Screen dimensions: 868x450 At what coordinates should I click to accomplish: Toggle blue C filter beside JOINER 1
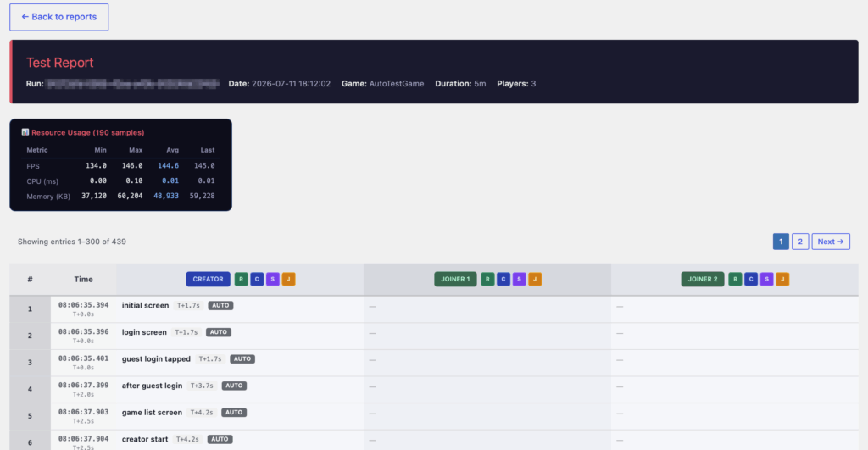pyautogui.click(x=504, y=279)
